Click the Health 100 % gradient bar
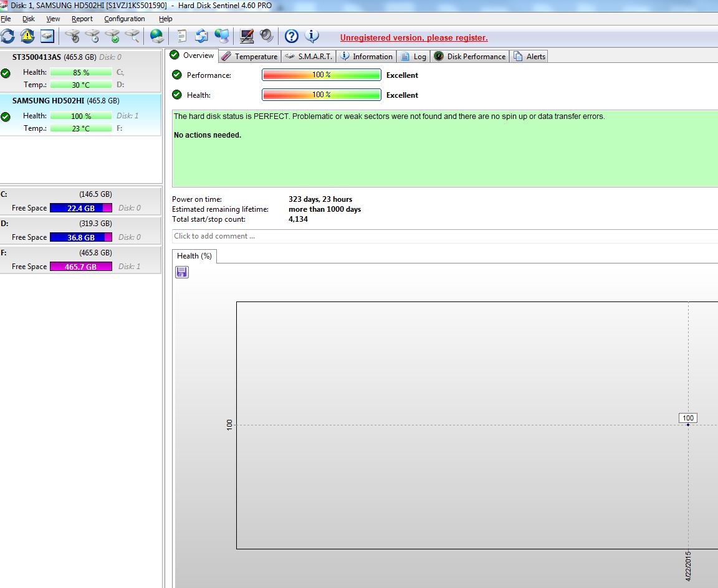The image size is (718, 588). pos(322,95)
